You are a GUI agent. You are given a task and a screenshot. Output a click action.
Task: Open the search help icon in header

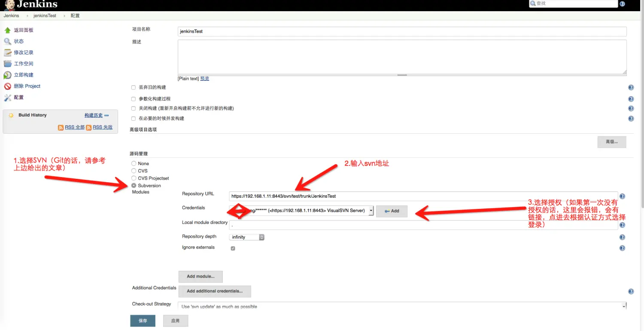[622, 4]
